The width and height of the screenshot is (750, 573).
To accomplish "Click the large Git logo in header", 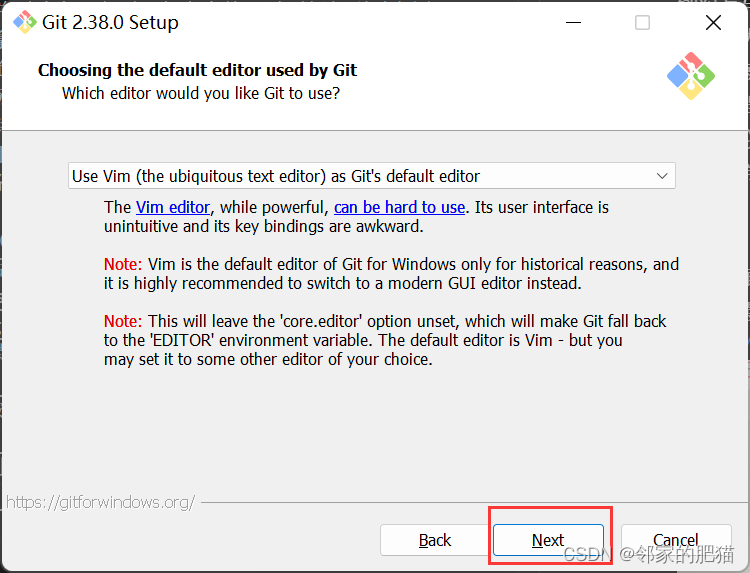I will (x=691, y=76).
